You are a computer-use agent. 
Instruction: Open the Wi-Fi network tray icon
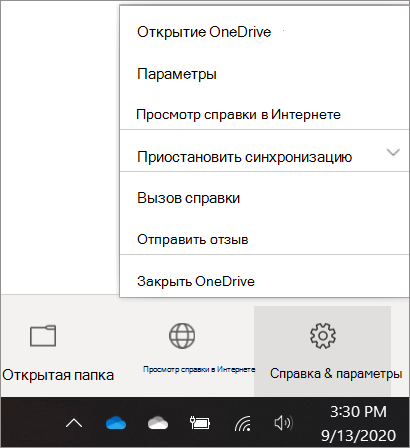pyautogui.click(x=243, y=423)
